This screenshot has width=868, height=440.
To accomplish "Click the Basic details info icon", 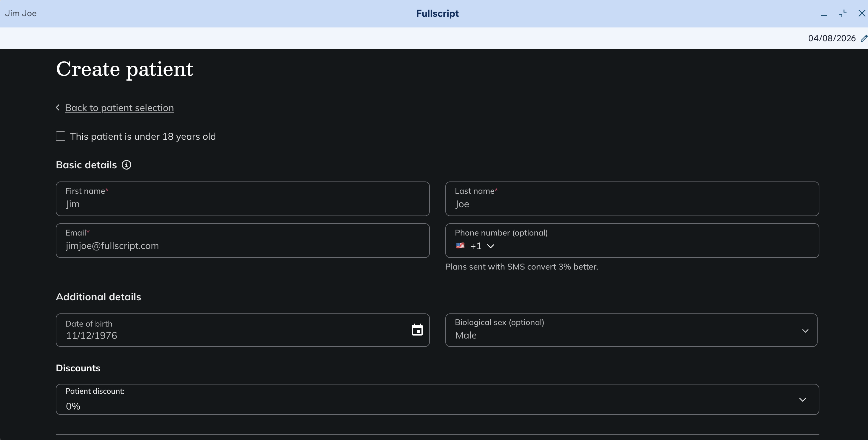I will click(126, 165).
